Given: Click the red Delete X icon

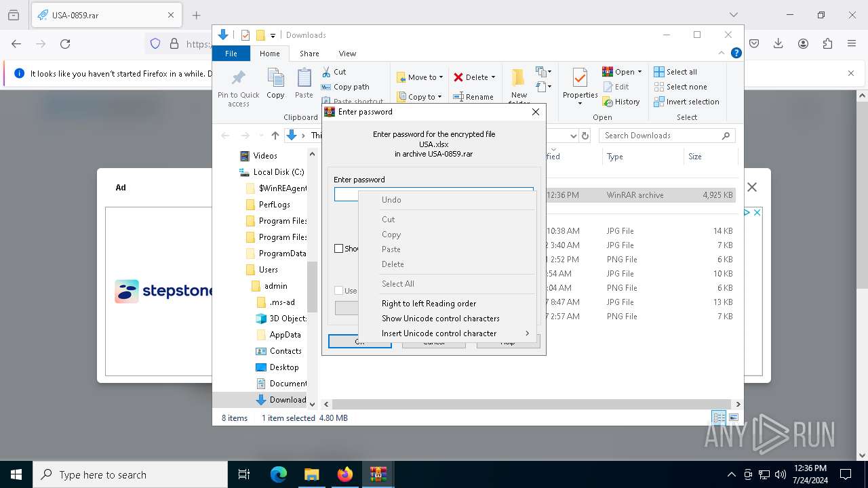Looking at the screenshot, I should tap(458, 77).
